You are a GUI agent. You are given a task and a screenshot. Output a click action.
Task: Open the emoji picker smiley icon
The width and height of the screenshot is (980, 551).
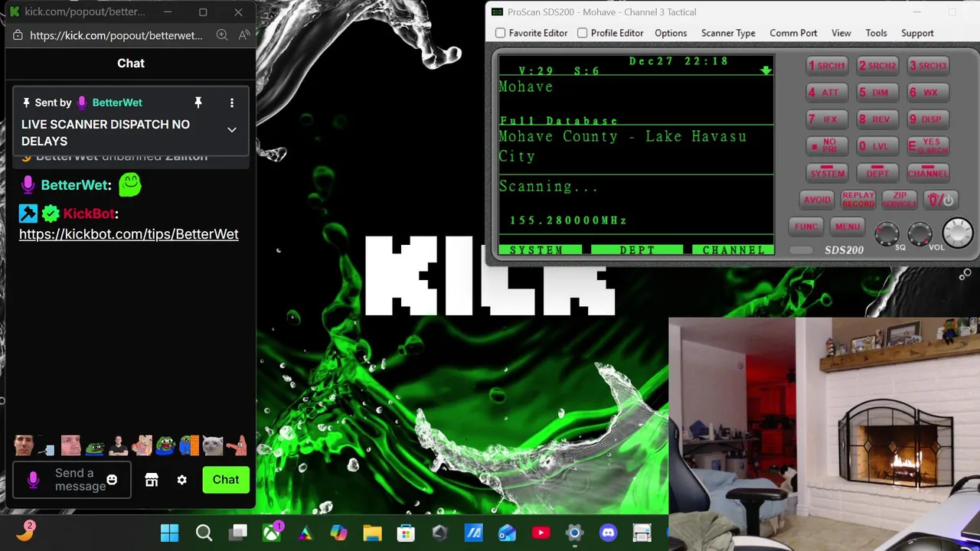point(112,480)
